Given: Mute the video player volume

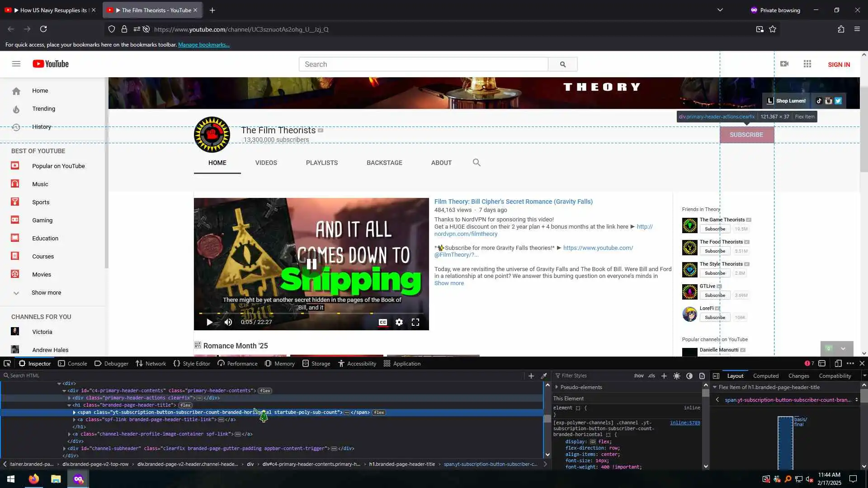Looking at the screenshot, I should (x=228, y=322).
